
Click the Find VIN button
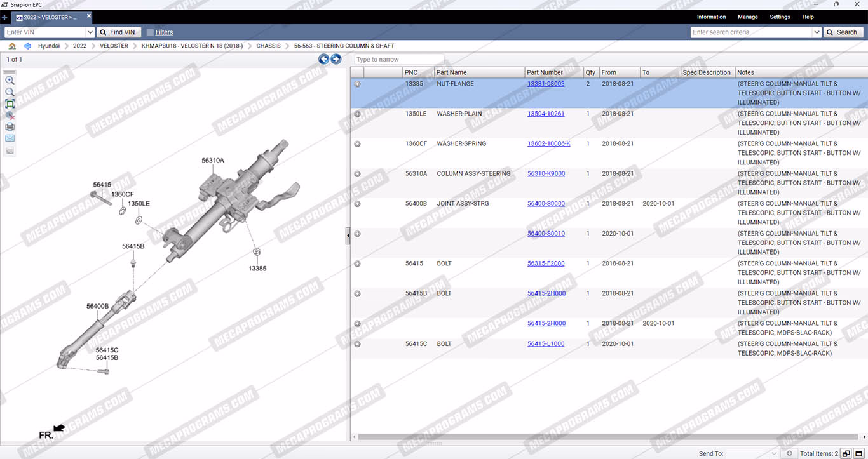(x=118, y=32)
